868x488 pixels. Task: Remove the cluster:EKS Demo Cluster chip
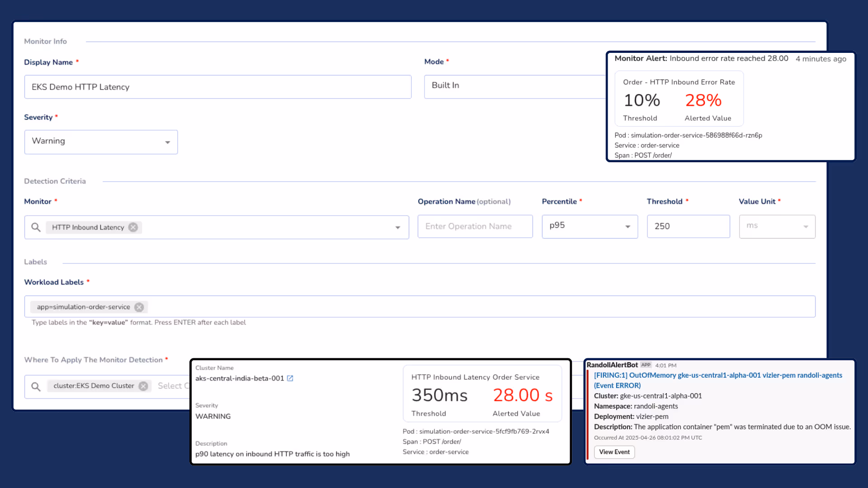pos(143,386)
